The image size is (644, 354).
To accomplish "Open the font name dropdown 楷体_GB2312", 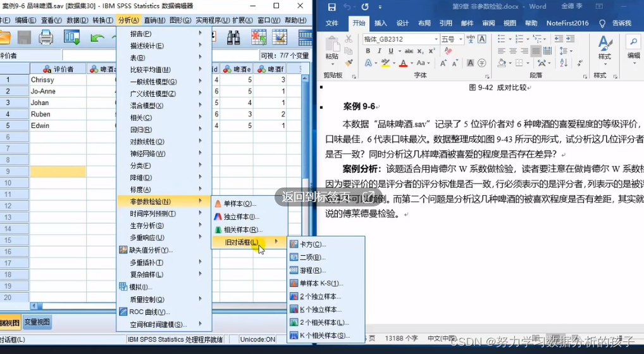I will click(x=436, y=39).
